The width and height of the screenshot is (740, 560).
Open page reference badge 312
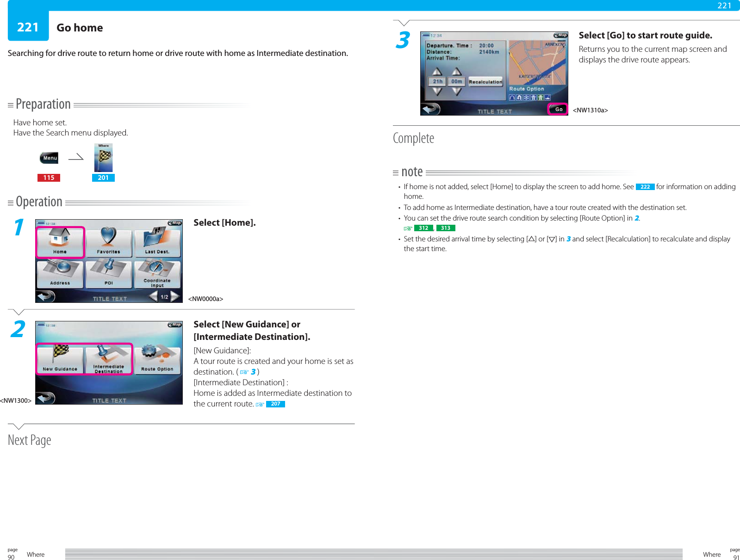(x=423, y=228)
